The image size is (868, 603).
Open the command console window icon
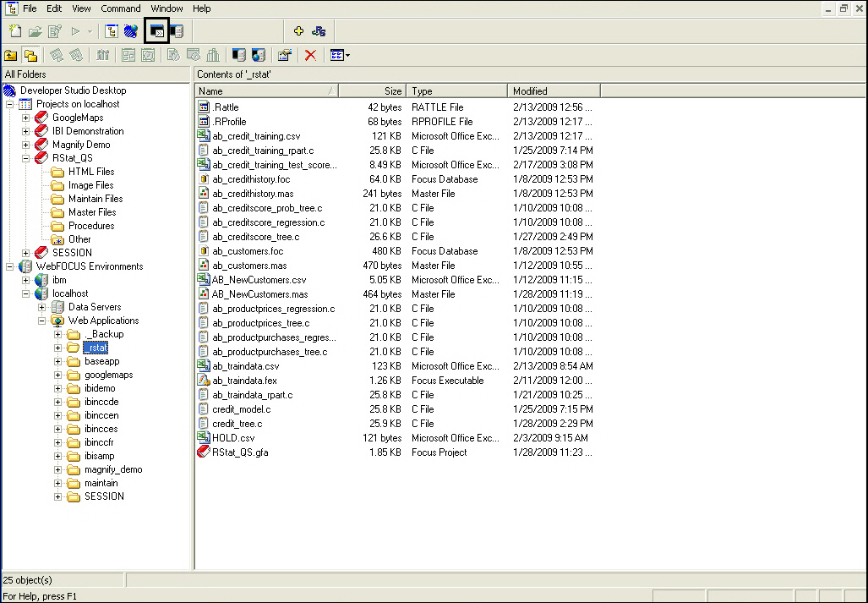pyautogui.click(x=156, y=31)
